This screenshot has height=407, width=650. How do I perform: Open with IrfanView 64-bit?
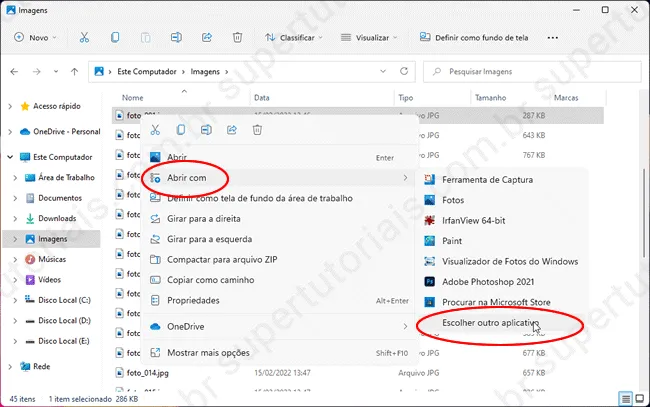click(502, 220)
